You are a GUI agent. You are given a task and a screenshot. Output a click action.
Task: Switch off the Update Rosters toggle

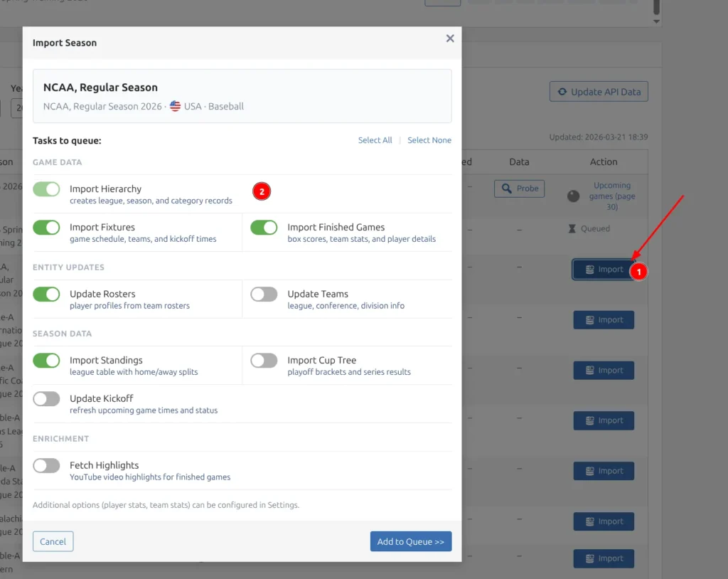click(46, 294)
